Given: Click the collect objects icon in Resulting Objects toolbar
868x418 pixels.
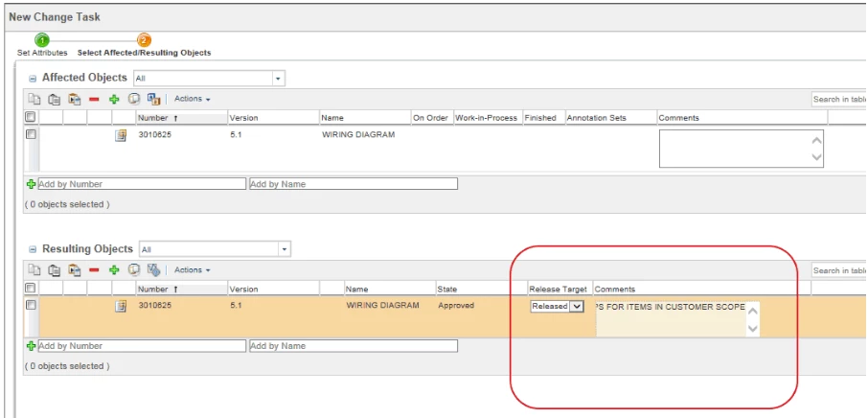Looking at the screenshot, I should coord(133,270).
